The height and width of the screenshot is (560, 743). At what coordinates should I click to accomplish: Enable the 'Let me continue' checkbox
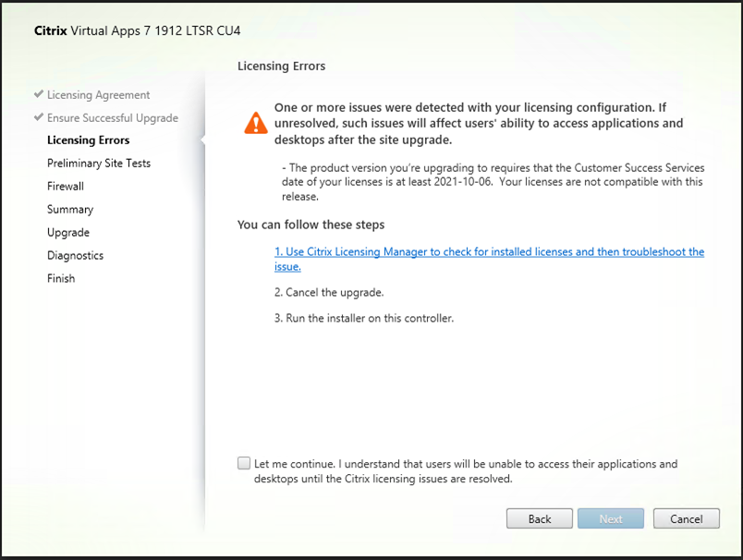[x=244, y=463]
